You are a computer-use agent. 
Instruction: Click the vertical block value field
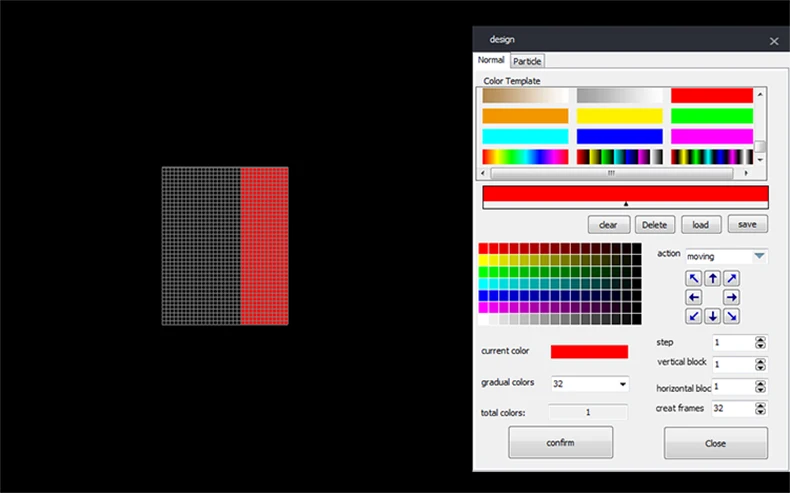click(x=733, y=364)
